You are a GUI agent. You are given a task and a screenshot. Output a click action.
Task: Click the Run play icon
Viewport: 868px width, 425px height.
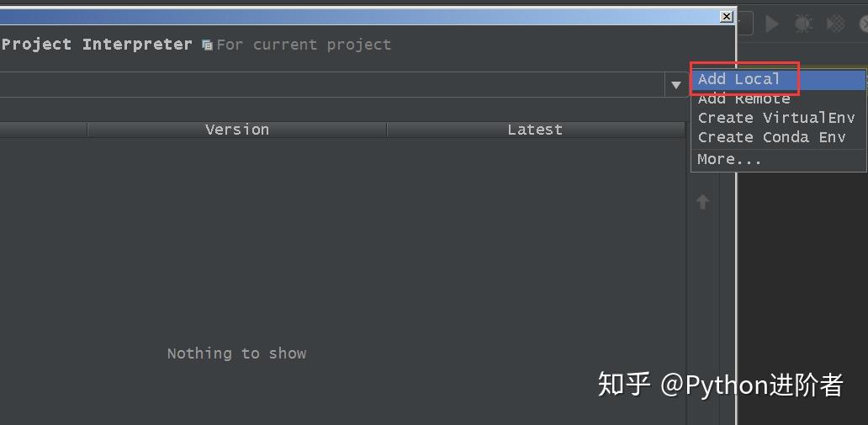tap(772, 24)
